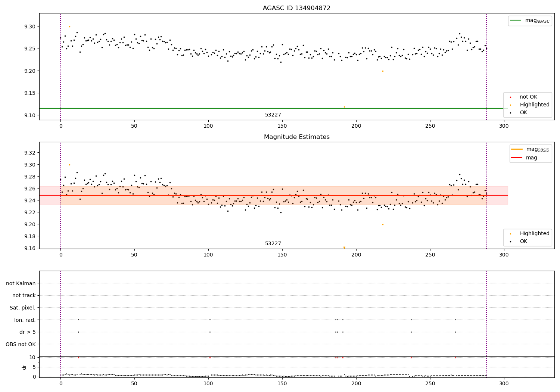The height and width of the screenshot is (392, 560).
Task: Click the 100 x-axis tick label of the bottom plot
Action: tap(208, 384)
